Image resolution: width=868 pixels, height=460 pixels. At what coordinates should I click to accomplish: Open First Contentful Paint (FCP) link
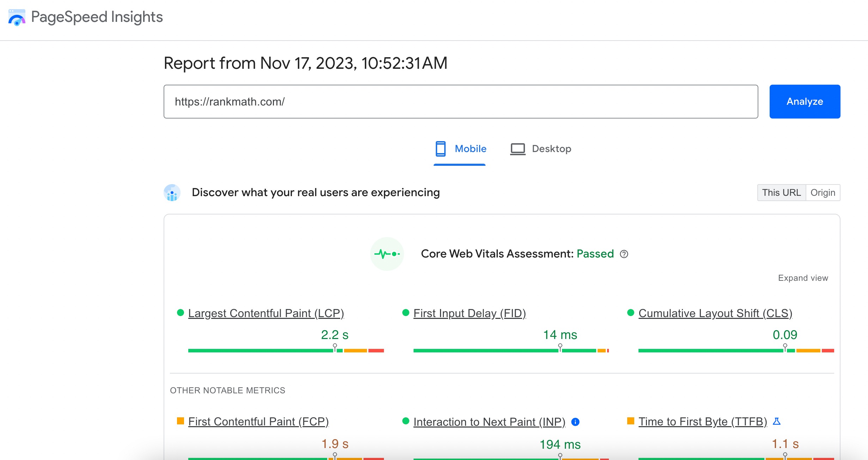tap(258, 422)
